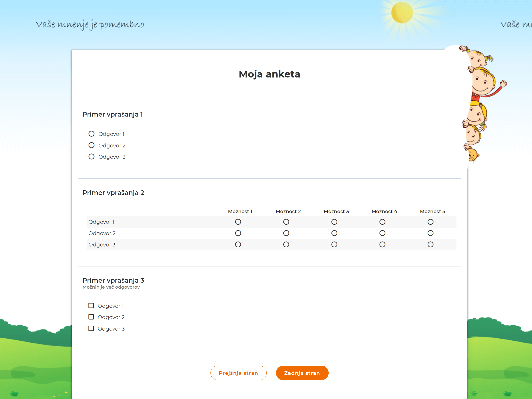Check Odgovor 3 box in Primer vprašanja 3
This screenshot has width=532, height=399.
(x=91, y=328)
